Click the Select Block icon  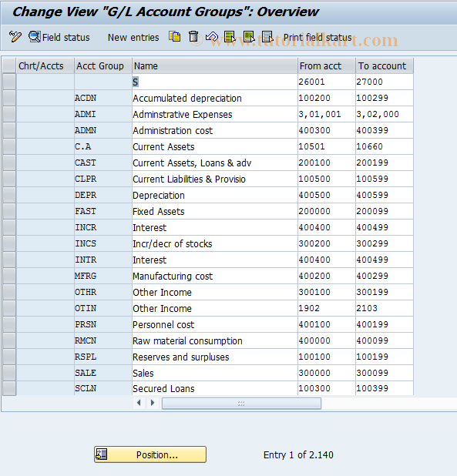(249, 37)
